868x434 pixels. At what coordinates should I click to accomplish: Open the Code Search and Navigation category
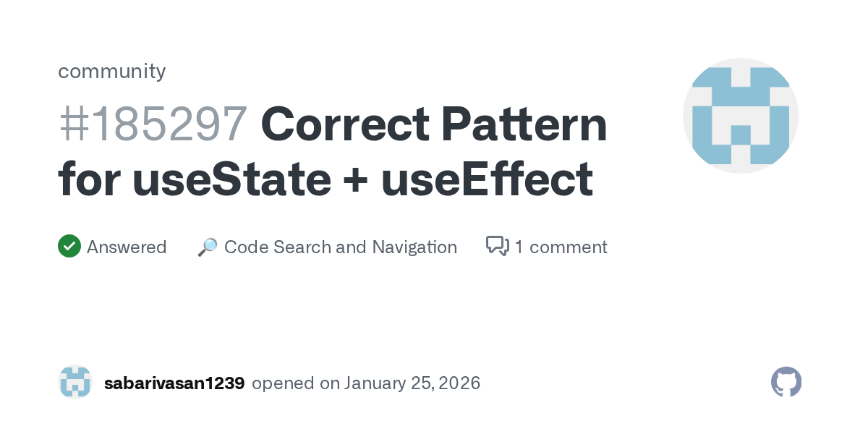(340, 247)
